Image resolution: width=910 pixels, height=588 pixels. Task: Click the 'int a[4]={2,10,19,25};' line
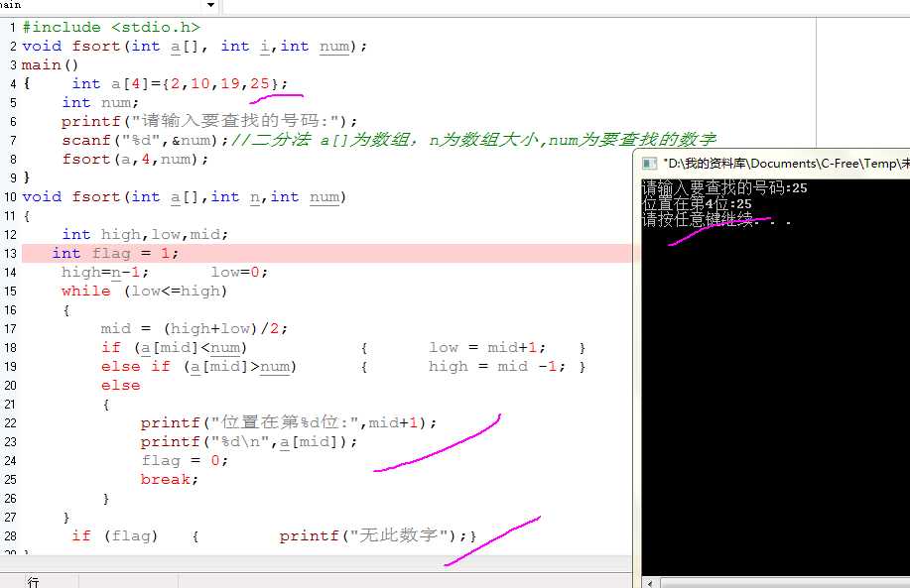coord(180,83)
